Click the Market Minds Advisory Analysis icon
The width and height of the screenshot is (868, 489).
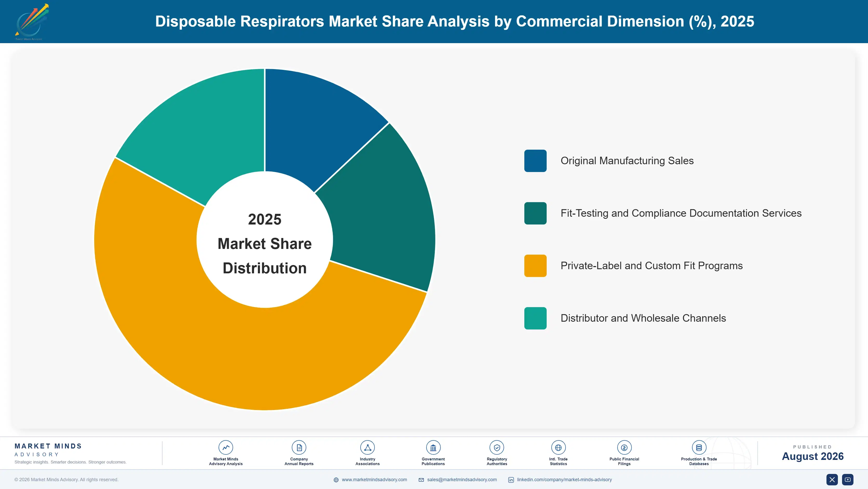225,447
